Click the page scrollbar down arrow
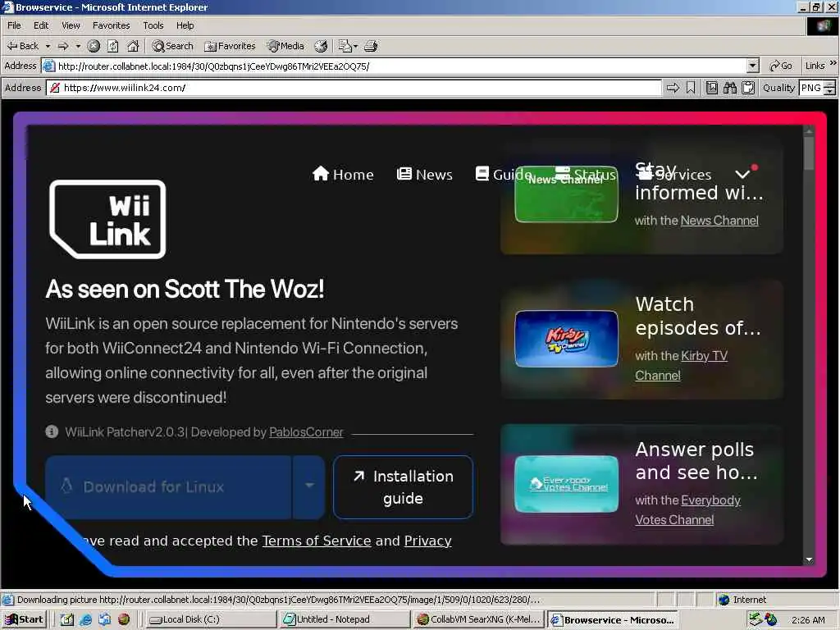Image resolution: width=840 pixels, height=630 pixels. pos(809,559)
